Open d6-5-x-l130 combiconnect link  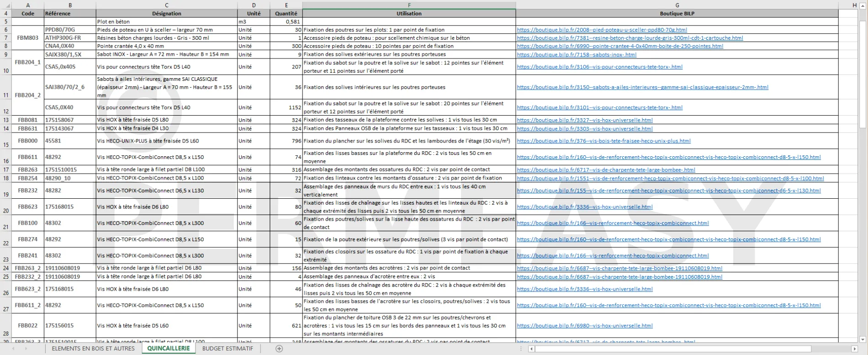[x=669, y=191]
